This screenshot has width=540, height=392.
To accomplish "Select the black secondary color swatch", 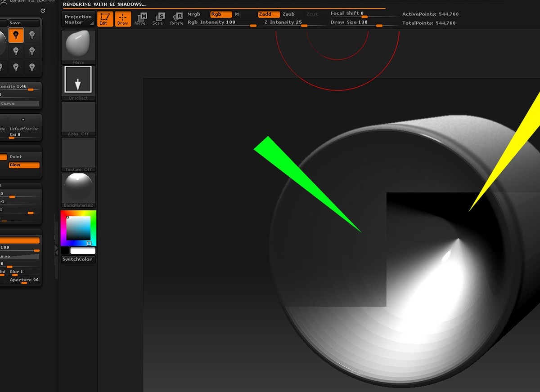I will tap(65, 250).
